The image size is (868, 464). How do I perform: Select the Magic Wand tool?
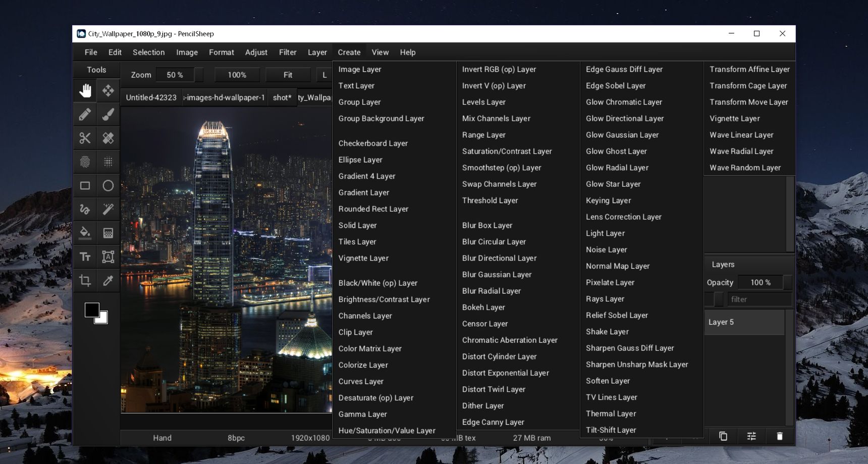coord(108,209)
